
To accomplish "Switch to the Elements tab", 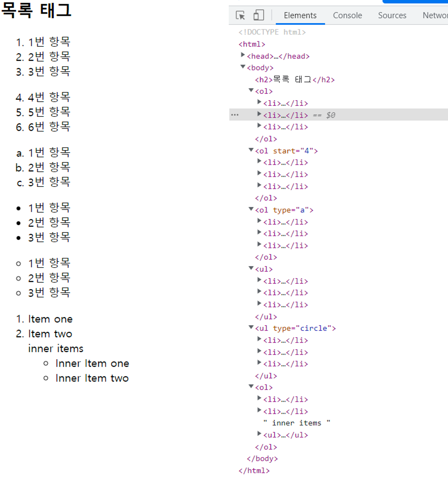I will pyautogui.click(x=300, y=15).
